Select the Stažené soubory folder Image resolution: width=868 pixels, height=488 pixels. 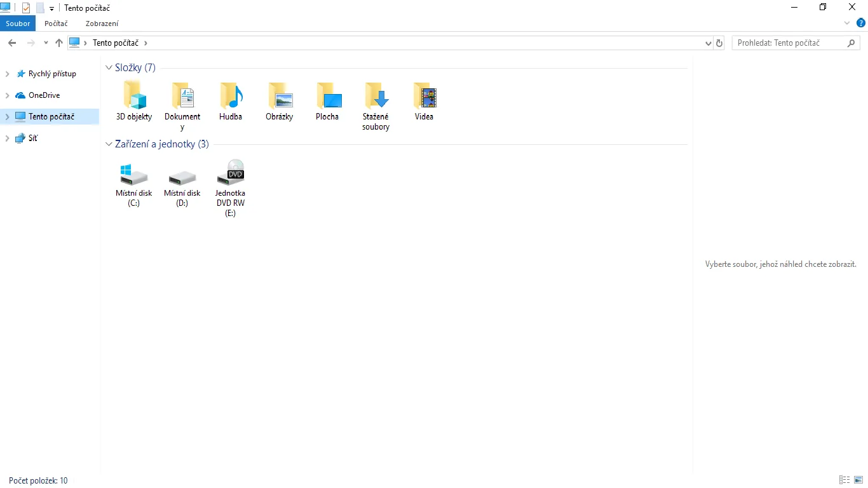click(376, 106)
